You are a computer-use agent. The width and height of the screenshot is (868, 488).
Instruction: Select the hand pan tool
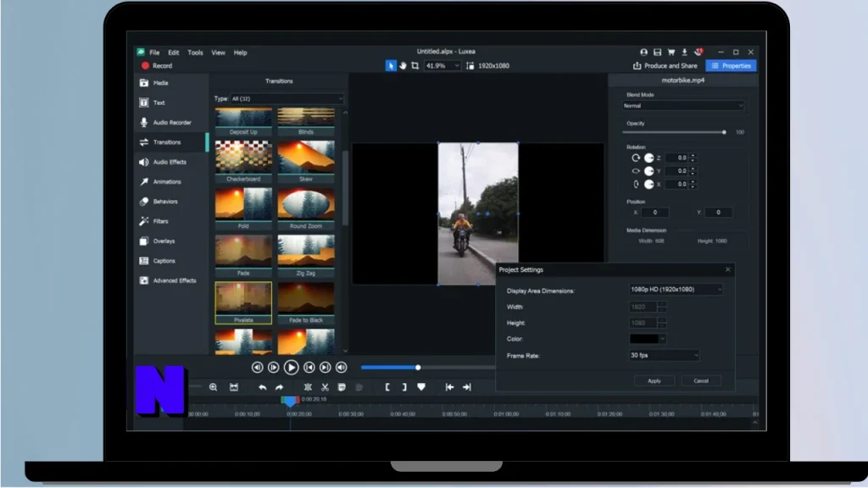coord(403,66)
